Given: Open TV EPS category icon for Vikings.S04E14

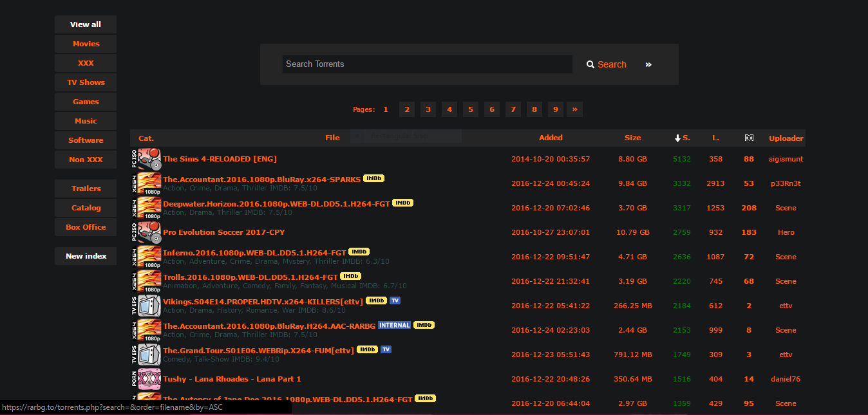Looking at the screenshot, I should [146, 306].
